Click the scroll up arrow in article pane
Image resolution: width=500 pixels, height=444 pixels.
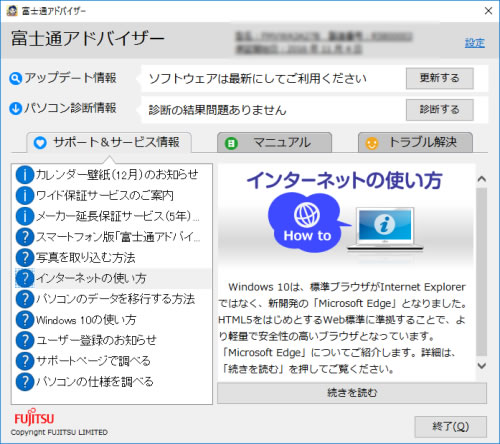[x=481, y=179]
